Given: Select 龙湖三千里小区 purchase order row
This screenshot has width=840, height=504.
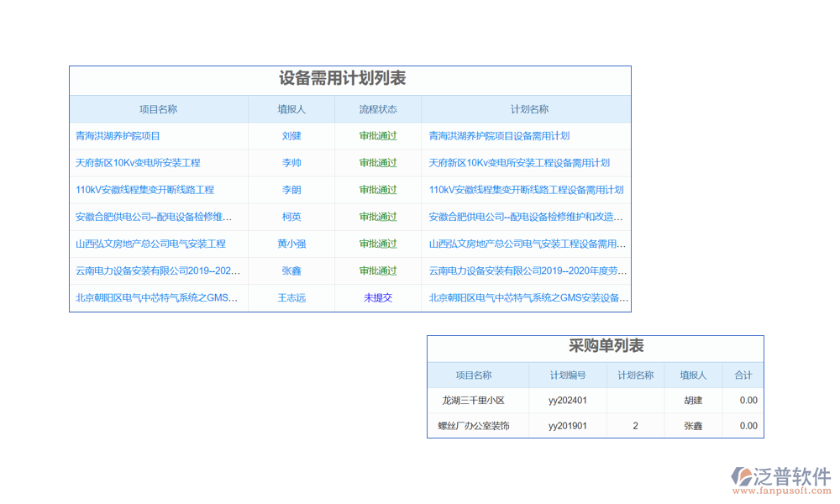Looking at the screenshot, I should pos(473,401).
